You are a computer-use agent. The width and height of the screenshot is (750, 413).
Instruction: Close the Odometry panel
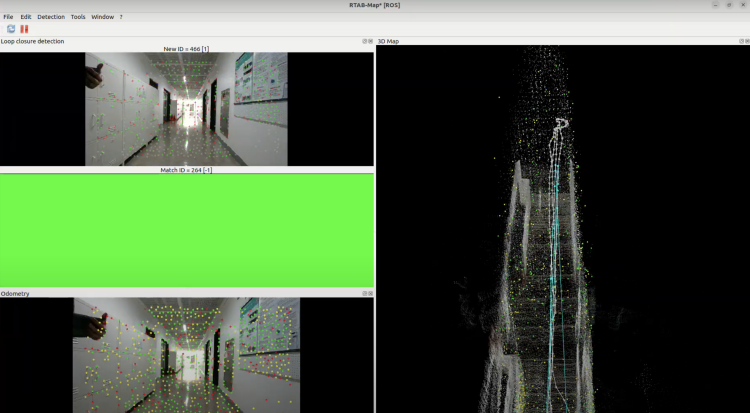tap(370, 293)
